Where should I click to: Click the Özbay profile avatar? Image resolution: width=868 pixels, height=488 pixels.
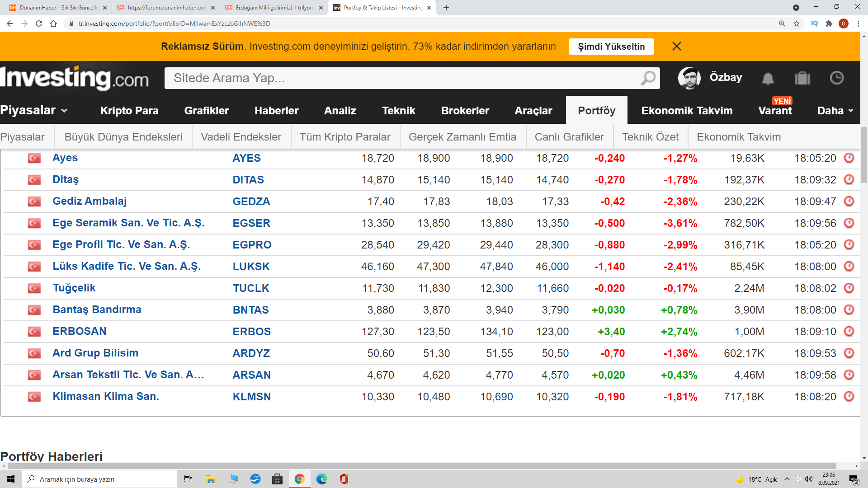689,78
